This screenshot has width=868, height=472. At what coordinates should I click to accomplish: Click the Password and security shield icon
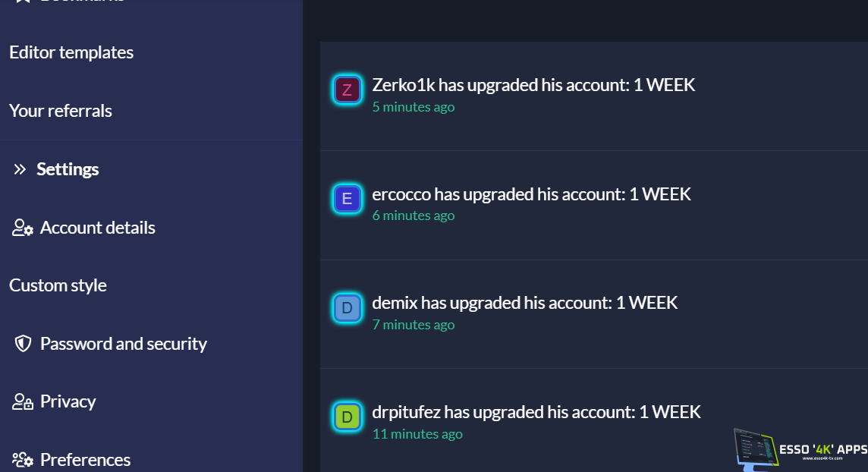point(23,344)
